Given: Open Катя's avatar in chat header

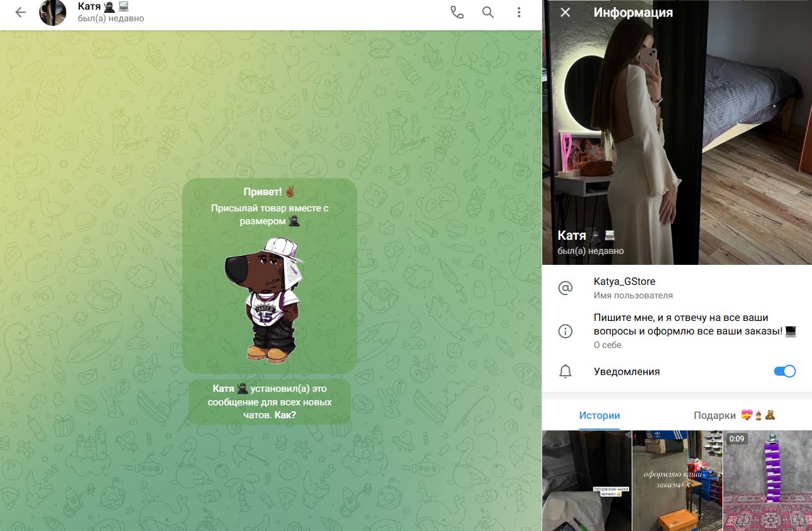Looking at the screenshot, I should click(53, 13).
